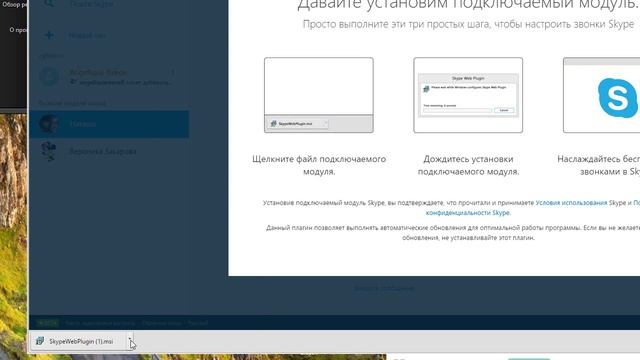The image size is (640, 360).
Task: Open the 'Условия использования' link
Action: point(571,202)
